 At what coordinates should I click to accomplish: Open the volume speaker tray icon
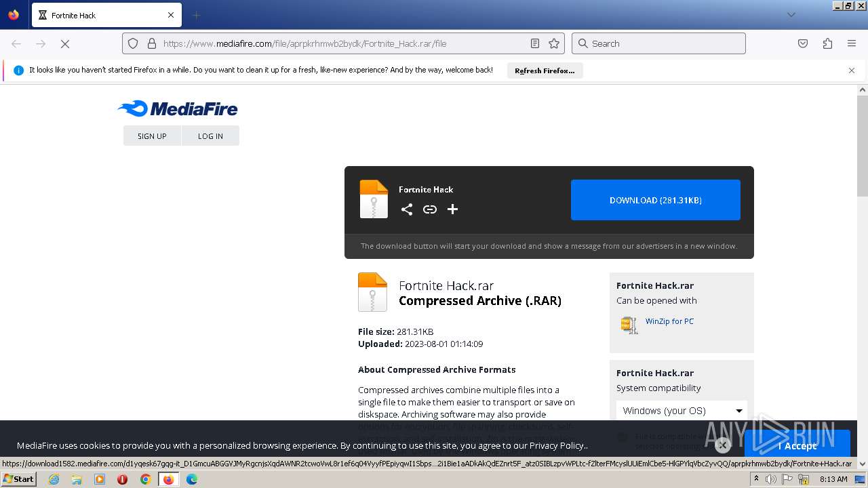pos(771,479)
